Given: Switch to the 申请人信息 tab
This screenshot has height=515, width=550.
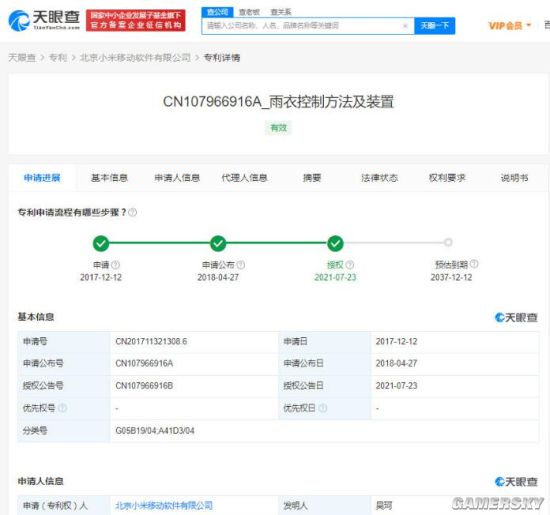Looking at the screenshot, I should tap(177, 178).
